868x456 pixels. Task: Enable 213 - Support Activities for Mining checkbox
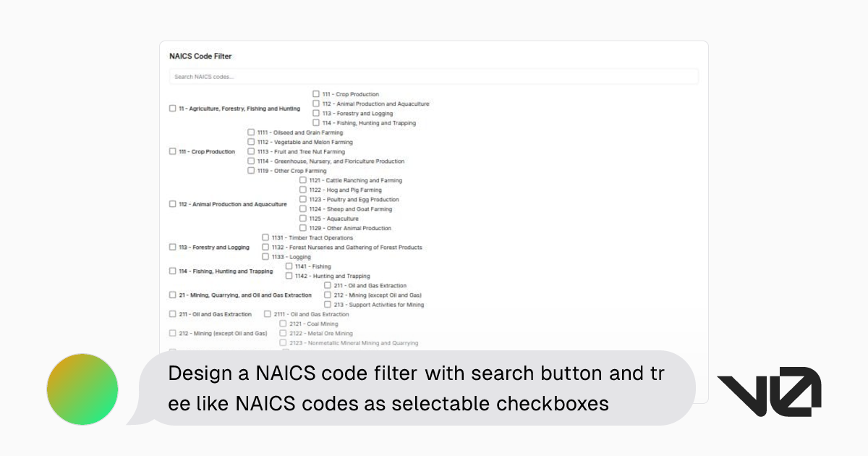(x=328, y=305)
